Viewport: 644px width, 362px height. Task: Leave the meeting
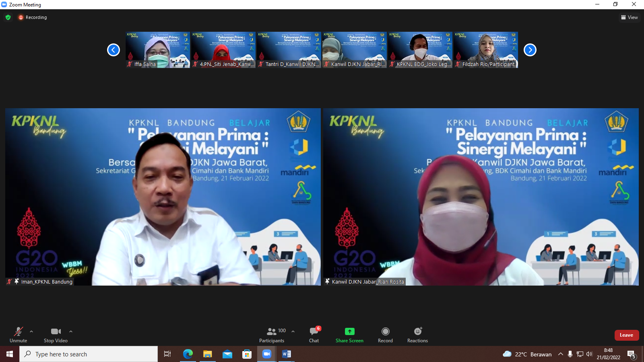pos(626,335)
